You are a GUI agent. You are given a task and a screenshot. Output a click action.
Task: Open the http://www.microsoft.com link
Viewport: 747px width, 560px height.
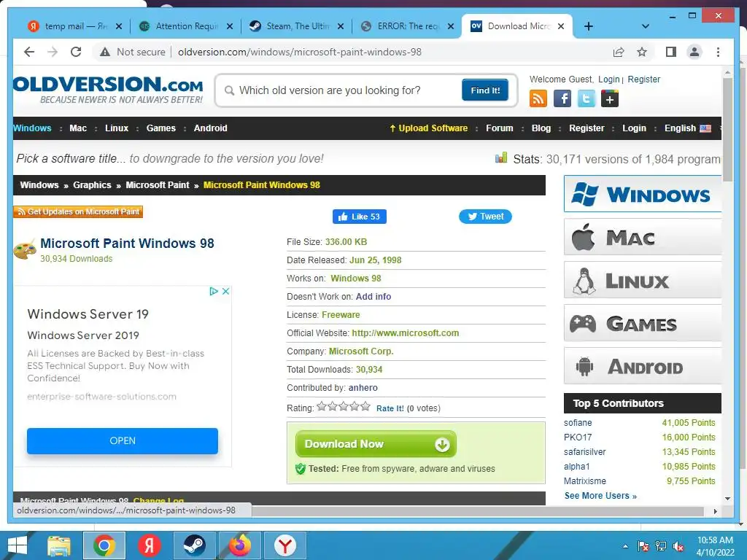pos(406,333)
